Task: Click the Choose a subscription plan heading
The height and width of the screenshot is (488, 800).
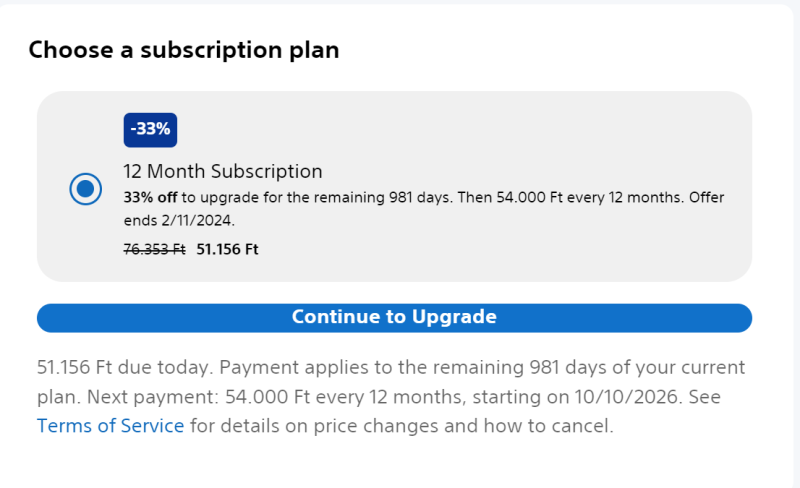Action: point(184,50)
